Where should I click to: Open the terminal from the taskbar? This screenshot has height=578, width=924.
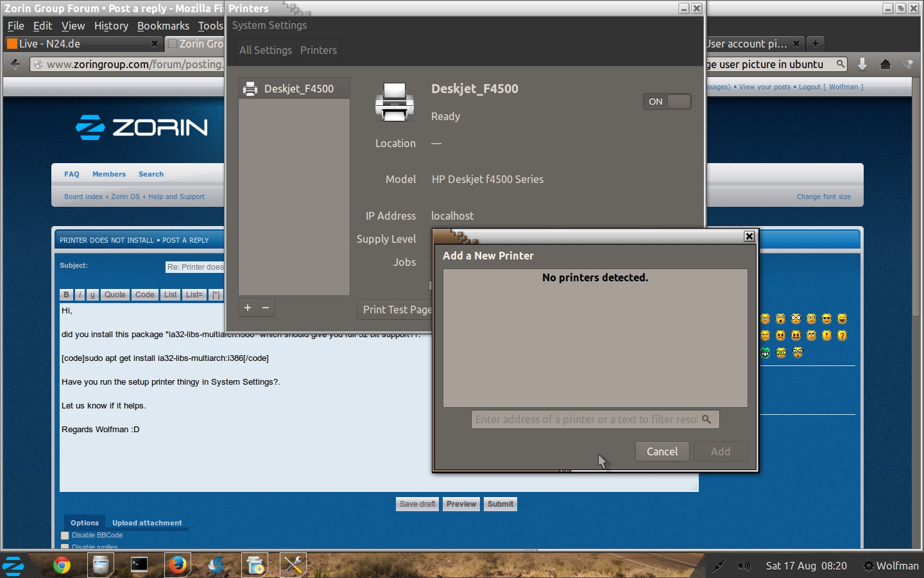tap(139, 565)
